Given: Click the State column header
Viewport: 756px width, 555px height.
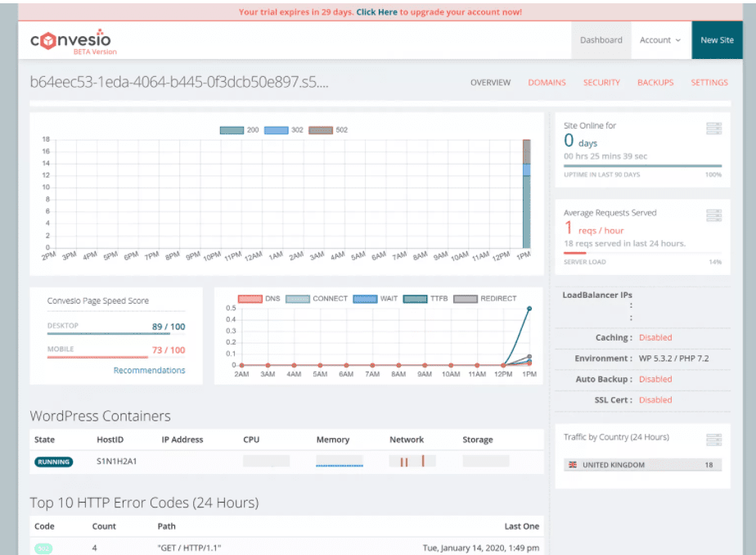Looking at the screenshot, I should point(44,440).
